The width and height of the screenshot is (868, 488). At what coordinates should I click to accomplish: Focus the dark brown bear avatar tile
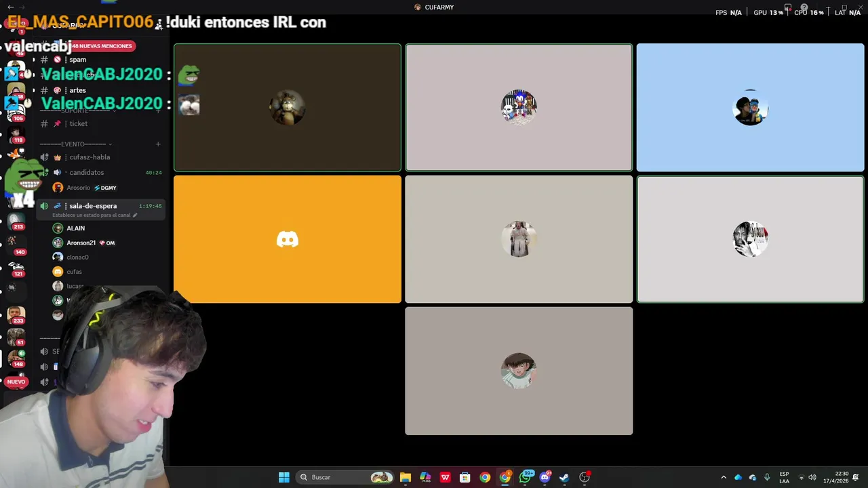[288, 108]
